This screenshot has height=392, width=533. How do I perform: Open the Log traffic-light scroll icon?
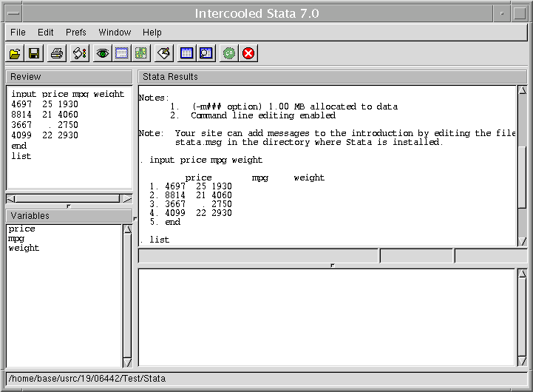tap(80, 53)
